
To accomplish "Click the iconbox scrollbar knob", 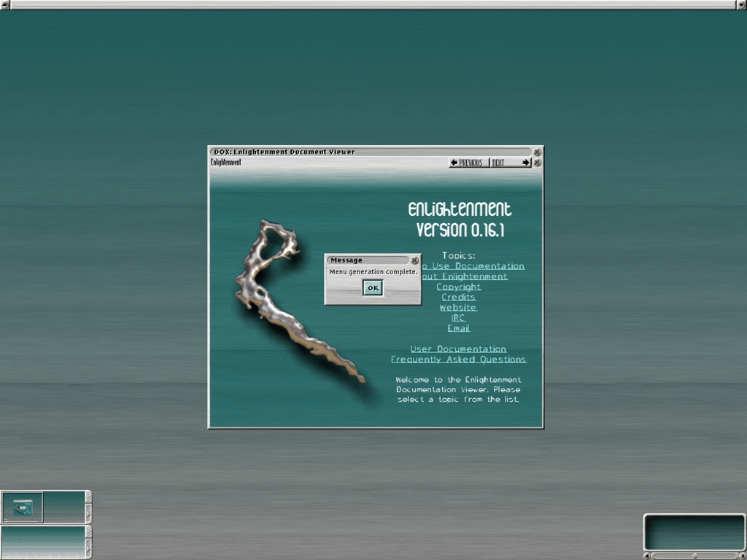I will 694,556.
